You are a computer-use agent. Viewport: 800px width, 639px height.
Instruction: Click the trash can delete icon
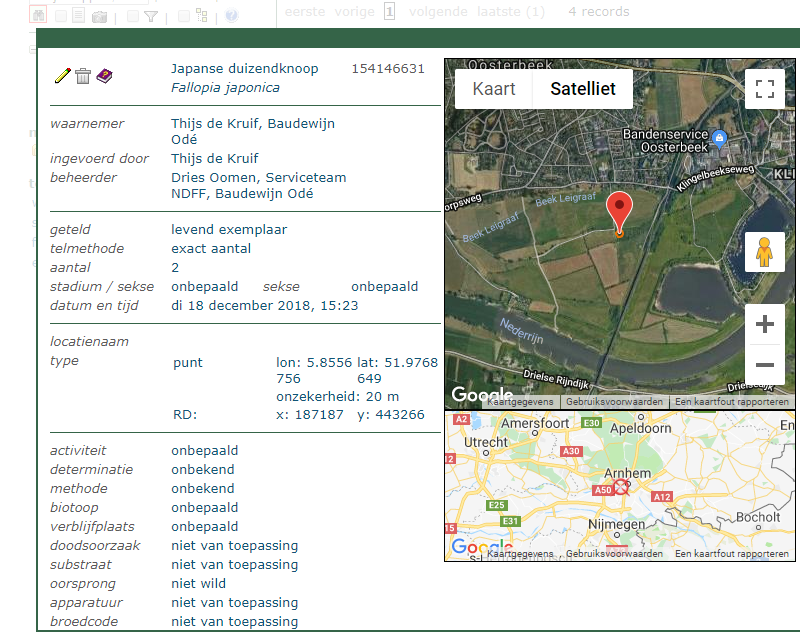tap(83, 76)
